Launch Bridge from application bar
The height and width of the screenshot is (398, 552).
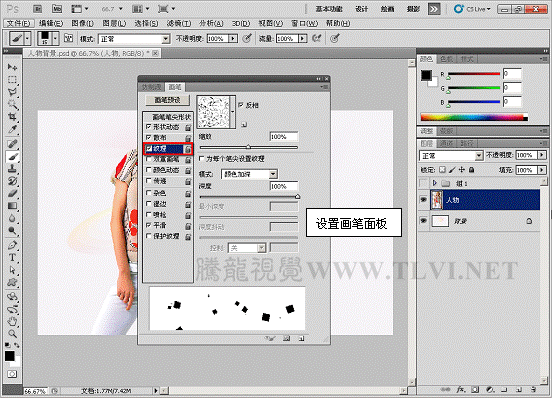(x=38, y=9)
